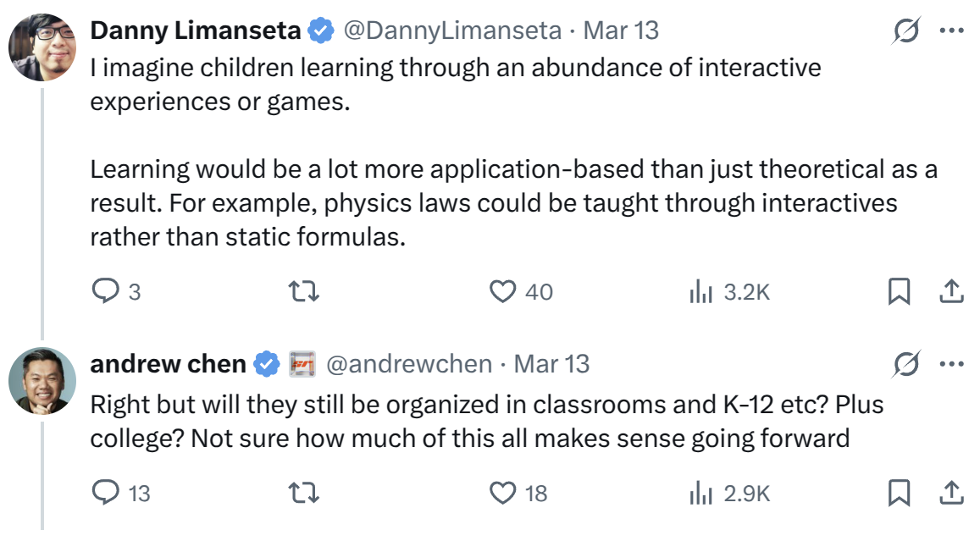Bookmark Danny Limanseta's tweet

(x=899, y=292)
